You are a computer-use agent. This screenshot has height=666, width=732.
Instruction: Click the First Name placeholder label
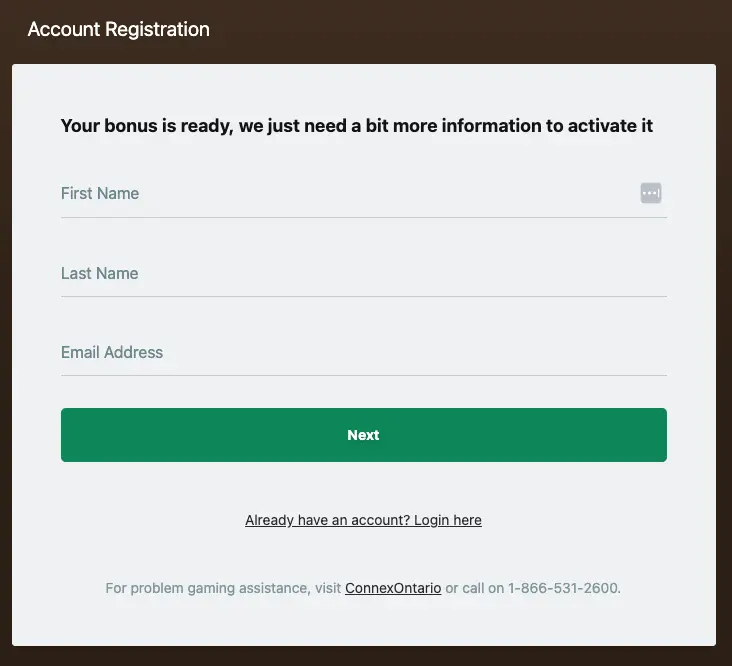click(100, 193)
